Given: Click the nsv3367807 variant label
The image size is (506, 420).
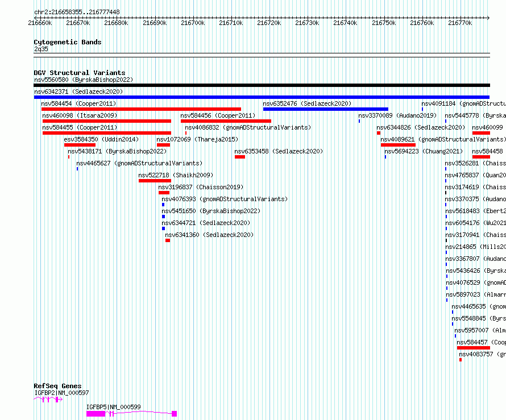Looking at the screenshot, I should coord(475,259).
